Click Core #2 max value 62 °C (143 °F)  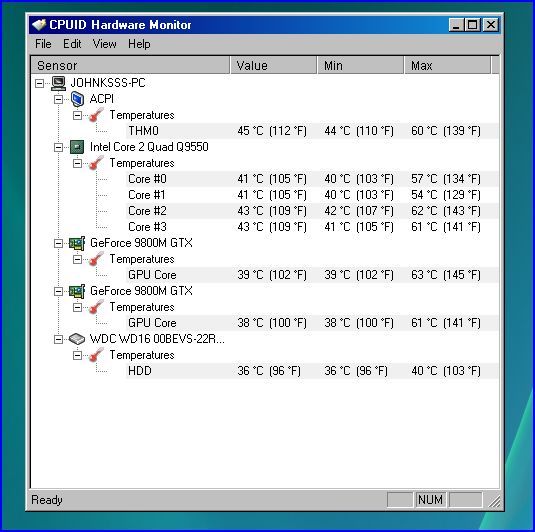[x=446, y=211]
